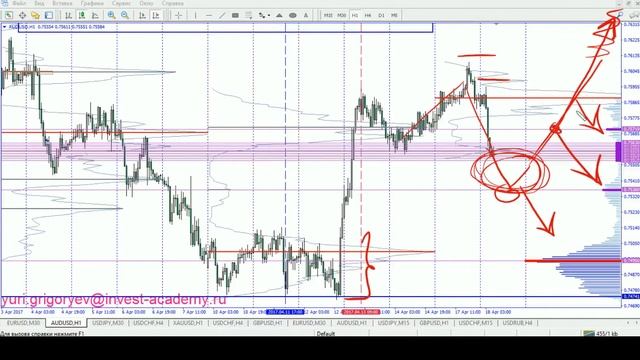Click the '18 Apr 03:00' time axis label
Viewport: 640px width, 360px height.
point(498,312)
